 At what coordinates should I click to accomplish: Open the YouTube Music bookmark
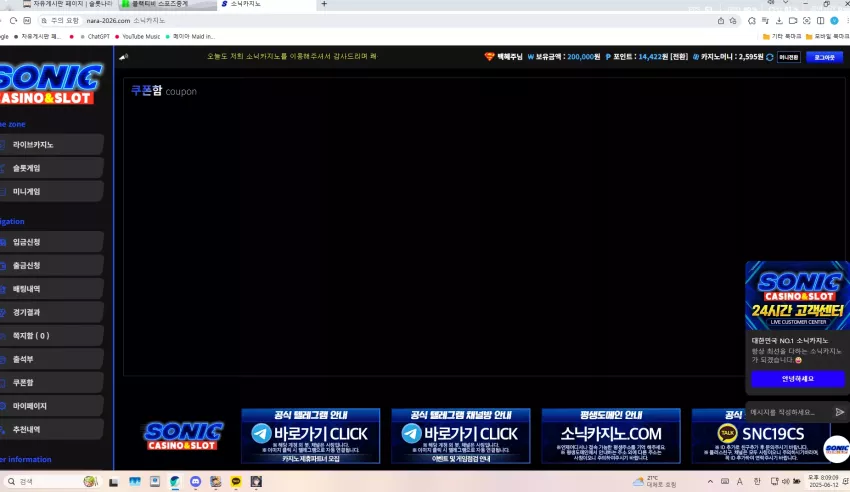[138, 36]
